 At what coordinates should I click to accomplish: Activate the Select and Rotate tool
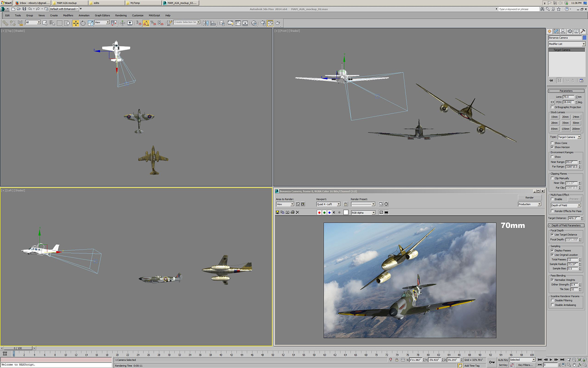tap(83, 23)
